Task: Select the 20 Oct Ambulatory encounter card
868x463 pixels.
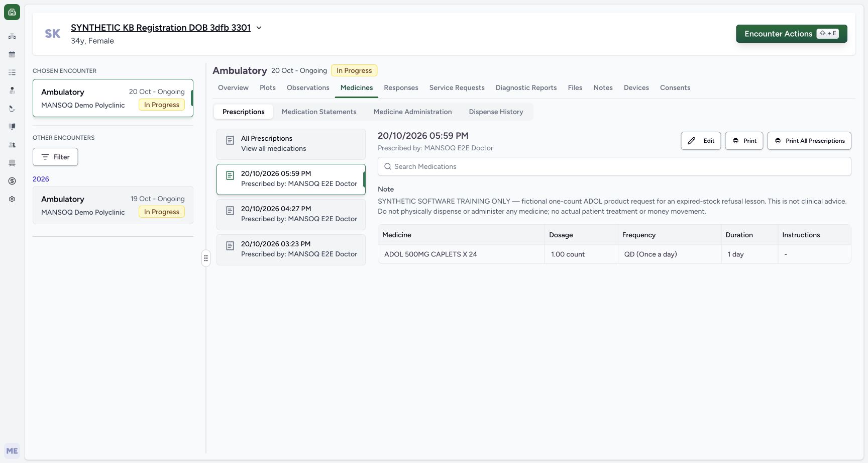Action: (113, 98)
